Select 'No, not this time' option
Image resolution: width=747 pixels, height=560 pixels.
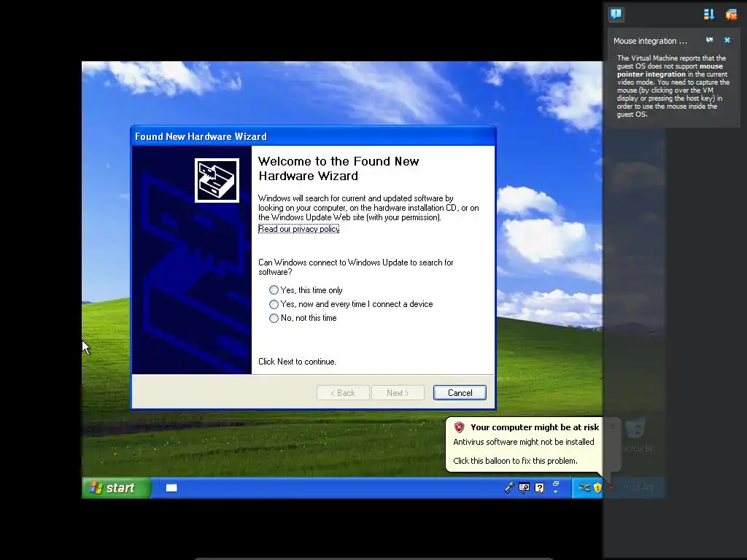(303, 318)
